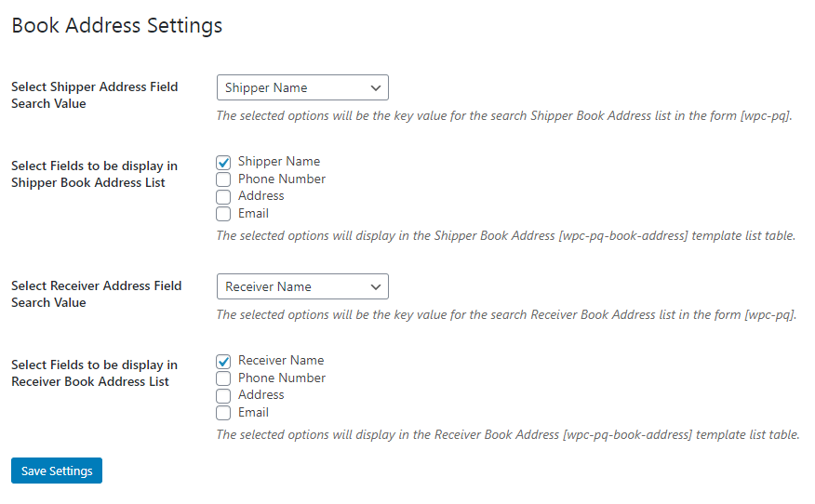
Task: Check Address in Shipper Book Address list
Action: pos(223,197)
